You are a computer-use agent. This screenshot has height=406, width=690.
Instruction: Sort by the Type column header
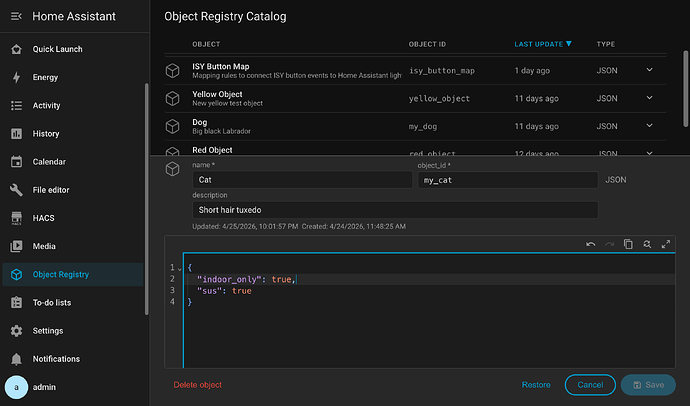(x=606, y=44)
